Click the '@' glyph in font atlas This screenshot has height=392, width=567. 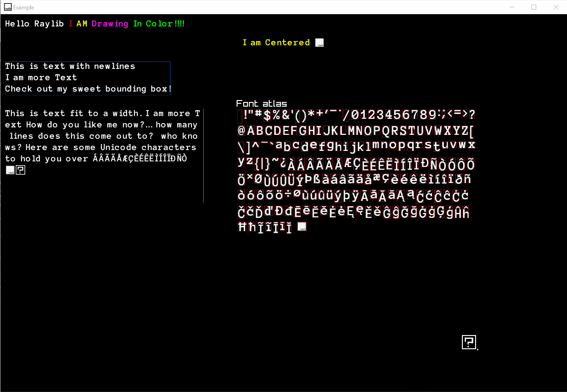tap(241, 130)
